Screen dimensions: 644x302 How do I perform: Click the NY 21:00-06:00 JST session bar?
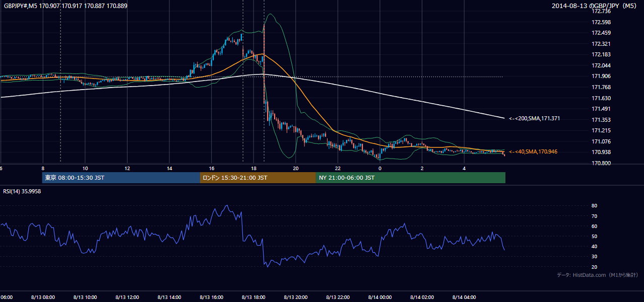[411, 178]
